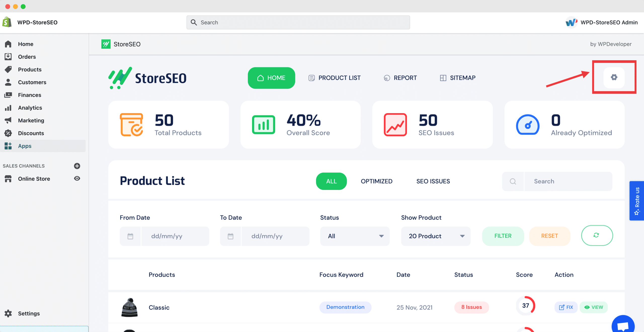644x332 pixels.
Task: Click the Demonstration keyword tag
Action: click(x=345, y=307)
